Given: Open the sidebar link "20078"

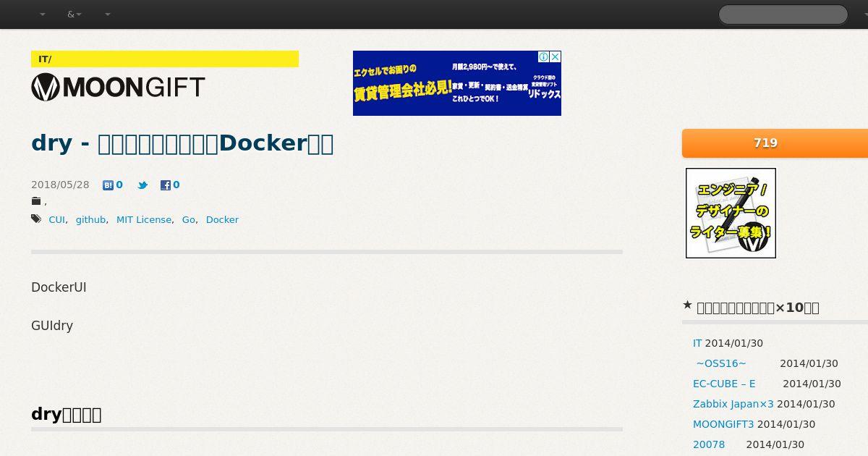Looking at the screenshot, I should (x=709, y=444).
